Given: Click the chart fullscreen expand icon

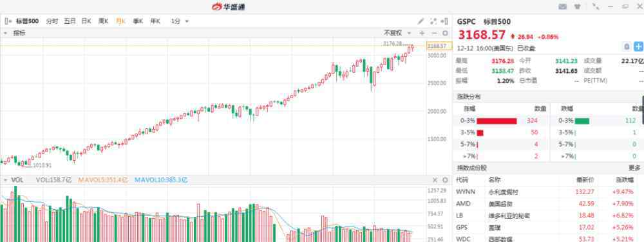Looking at the screenshot, I should click(433, 21).
